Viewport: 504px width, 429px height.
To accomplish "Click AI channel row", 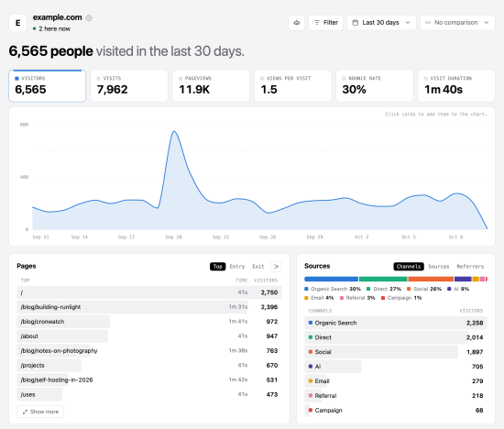I will point(396,367).
